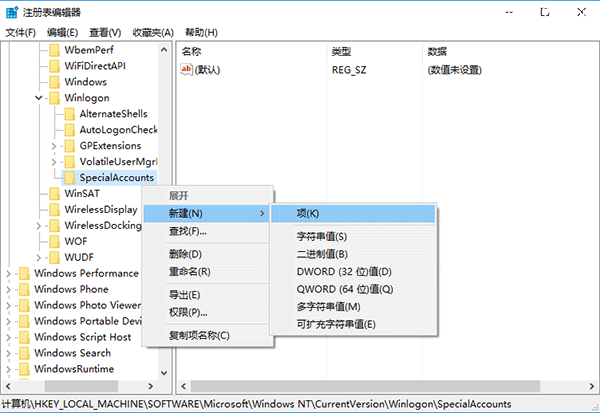
Task: Open the 编辑(E) menu
Action: pyautogui.click(x=62, y=33)
